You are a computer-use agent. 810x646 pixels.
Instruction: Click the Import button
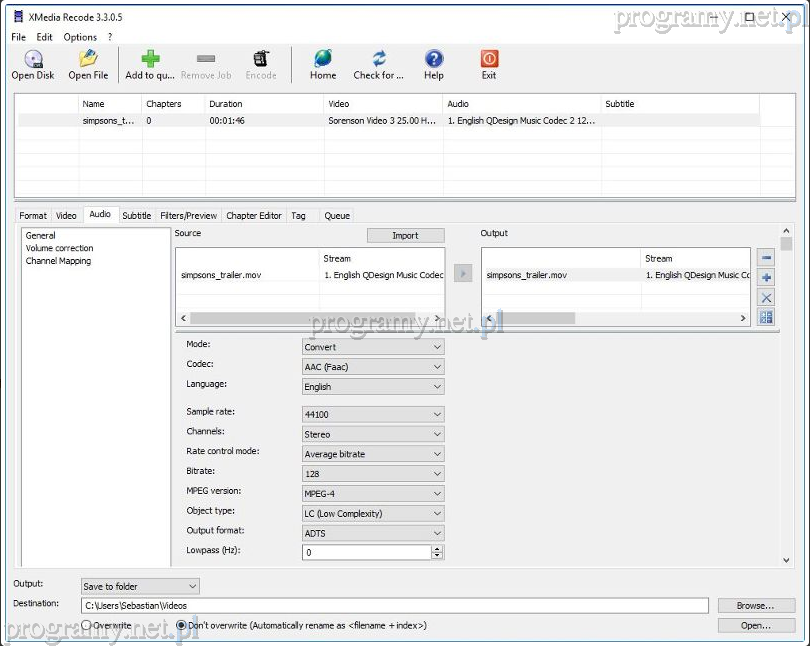405,236
